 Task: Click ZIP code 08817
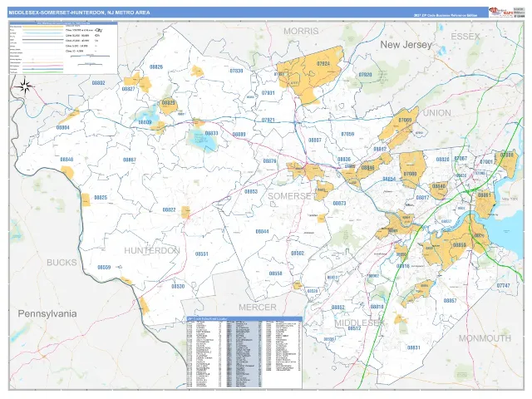[x=422, y=198]
